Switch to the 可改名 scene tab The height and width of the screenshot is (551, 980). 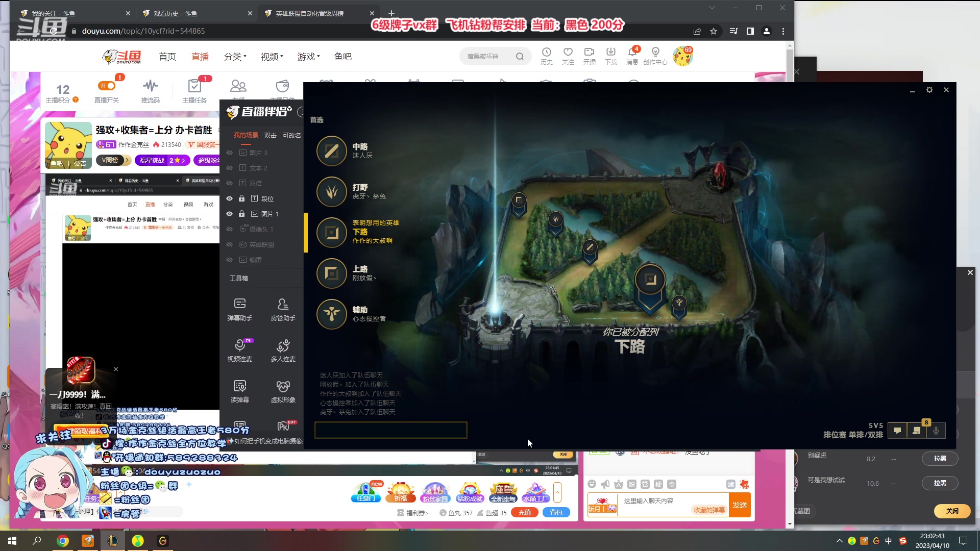tap(292, 135)
